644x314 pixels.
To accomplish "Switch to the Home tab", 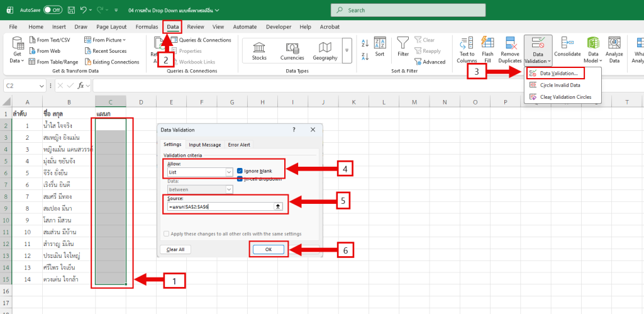I will coord(36,26).
